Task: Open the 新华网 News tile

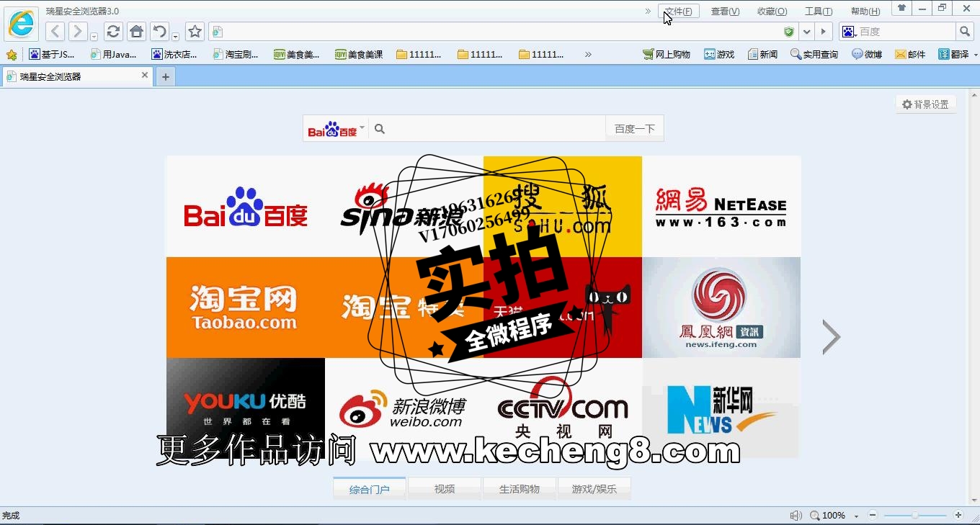Action: click(x=721, y=408)
